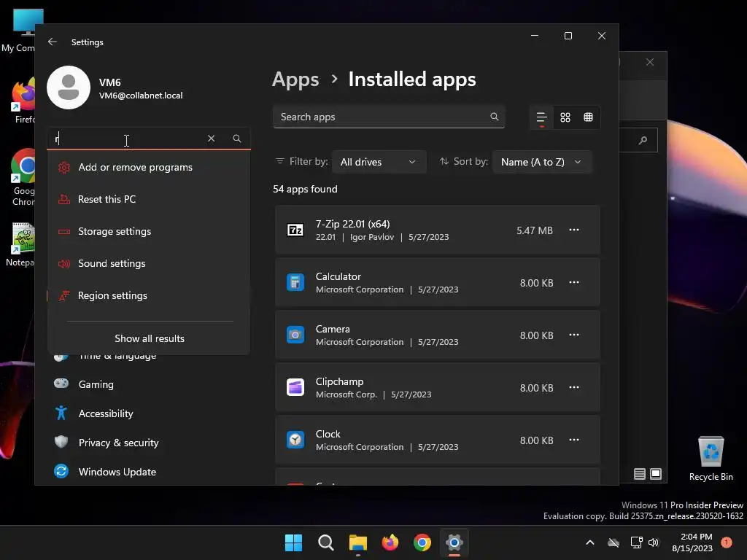Image resolution: width=747 pixels, height=560 pixels.
Task: Open the Windows Start menu
Action: click(293, 542)
